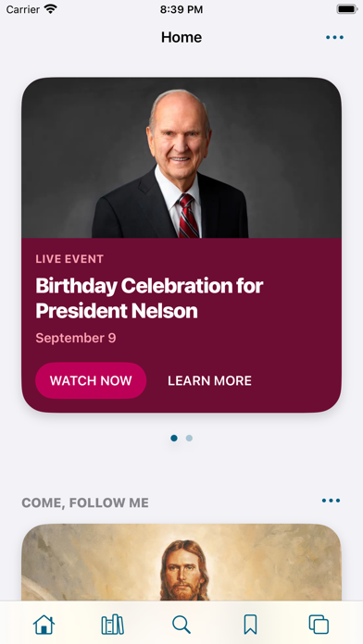363x644 pixels.
Task: Tap the Search magnifying glass icon
Action: (181, 625)
